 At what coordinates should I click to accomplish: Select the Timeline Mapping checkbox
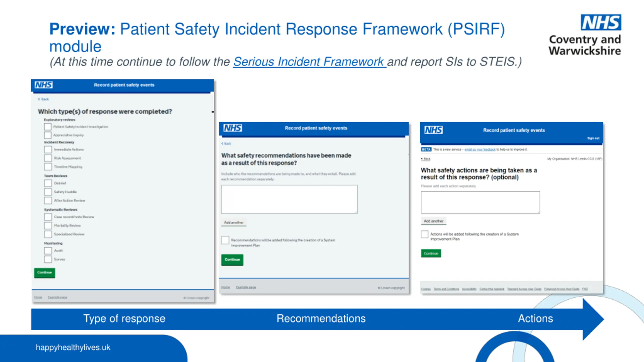pyautogui.click(x=48, y=167)
